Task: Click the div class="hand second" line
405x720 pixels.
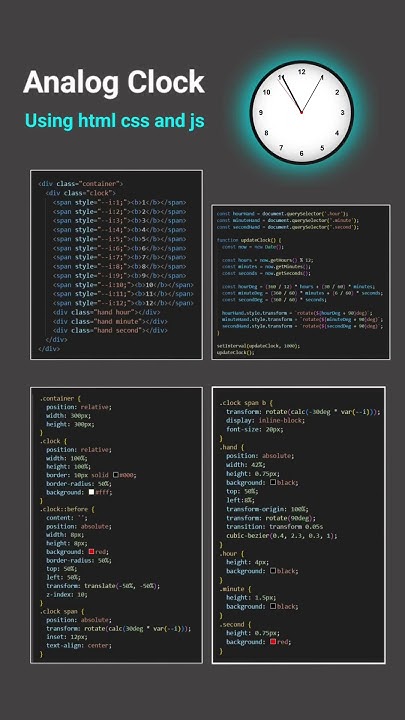Action: pos(110,331)
